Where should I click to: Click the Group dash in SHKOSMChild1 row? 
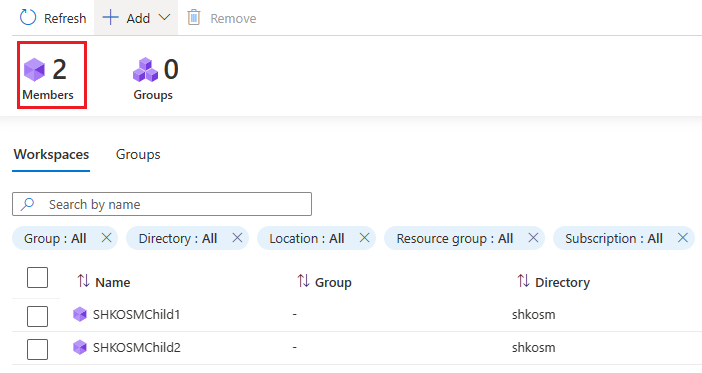(295, 315)
